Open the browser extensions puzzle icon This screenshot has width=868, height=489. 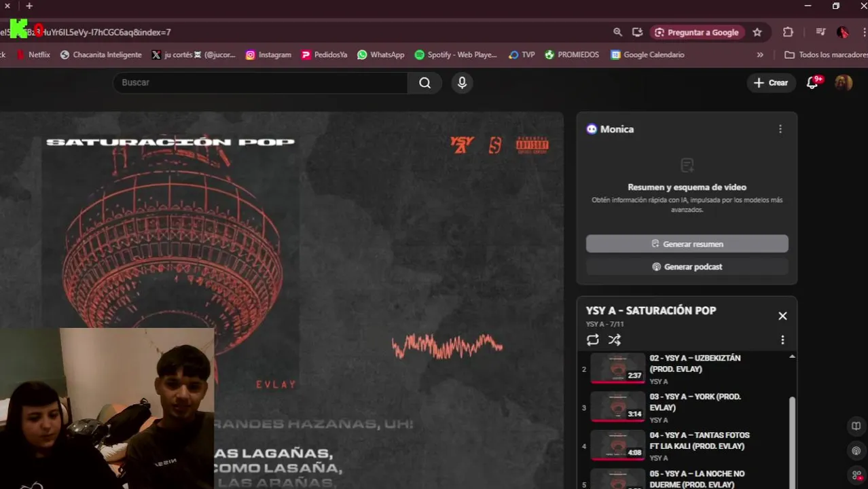tap(788, 32)
